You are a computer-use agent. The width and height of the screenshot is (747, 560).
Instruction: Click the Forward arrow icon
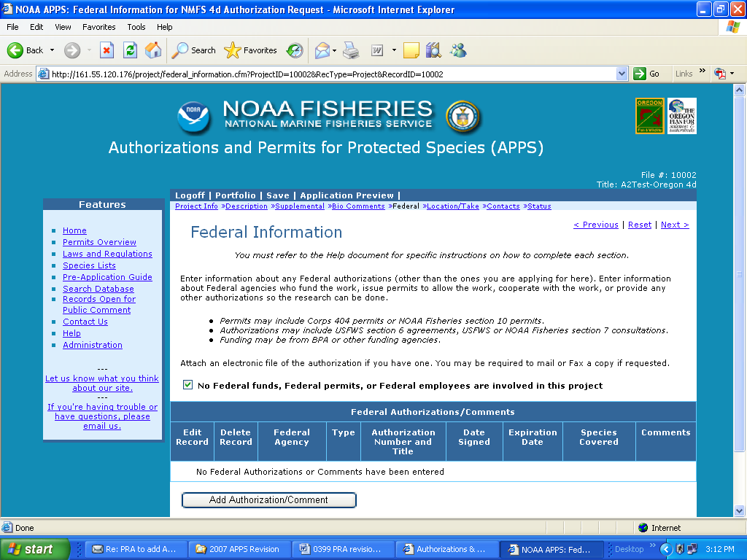click(72, 50)
